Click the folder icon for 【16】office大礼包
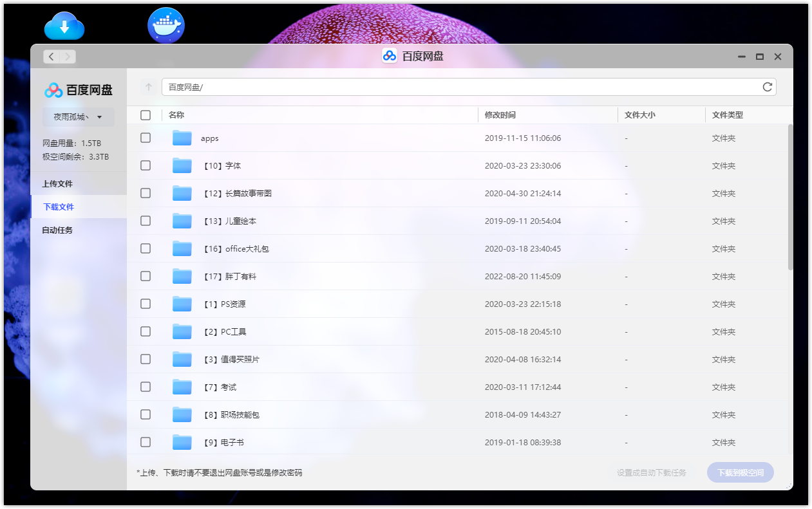This screenshot has height=509, width=812. (182, 248)
